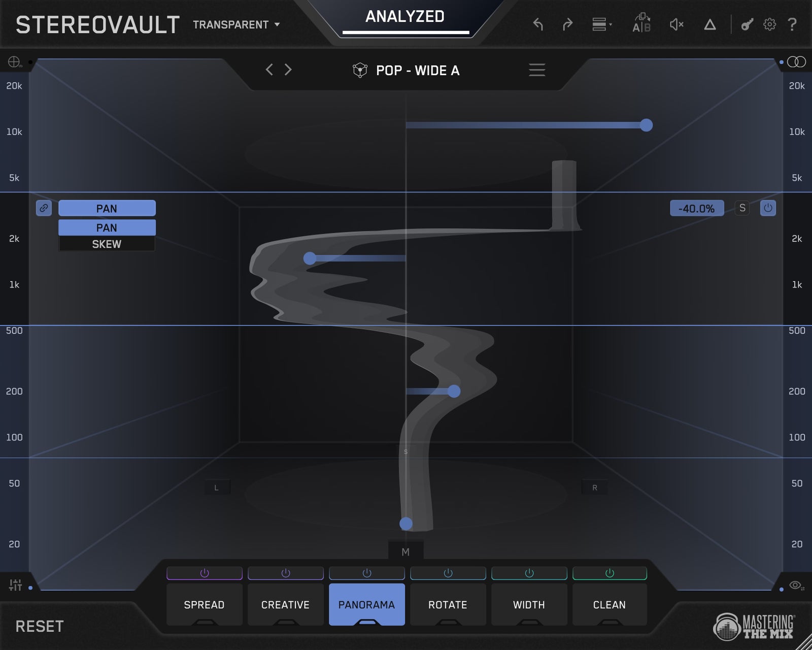Open the PAN mode dropdown header
Screen dimensions: 812x650
point(107,208)
